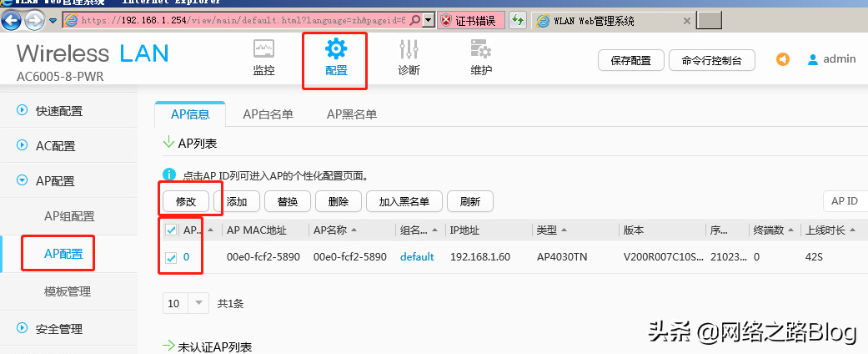868x354 pixels.
Task: Click the AP ID search field
Action: click(x=844, y=201)
